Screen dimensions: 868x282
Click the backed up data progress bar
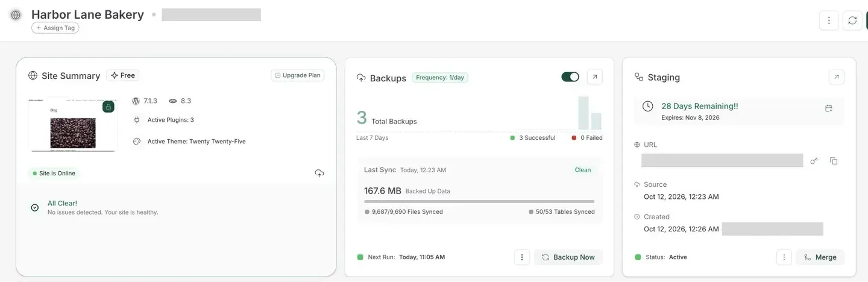479,201
